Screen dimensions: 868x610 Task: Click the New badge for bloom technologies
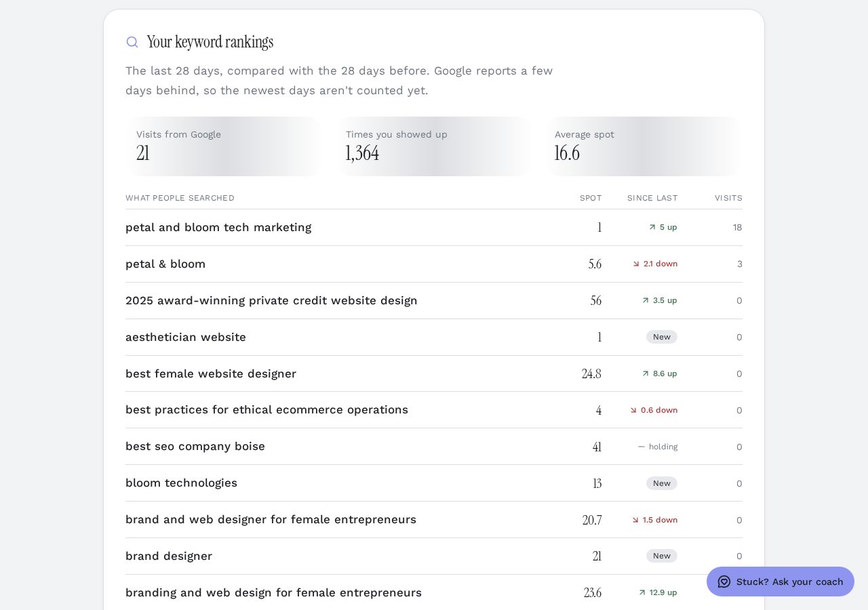pyautogui.click(x=662, y=483)
